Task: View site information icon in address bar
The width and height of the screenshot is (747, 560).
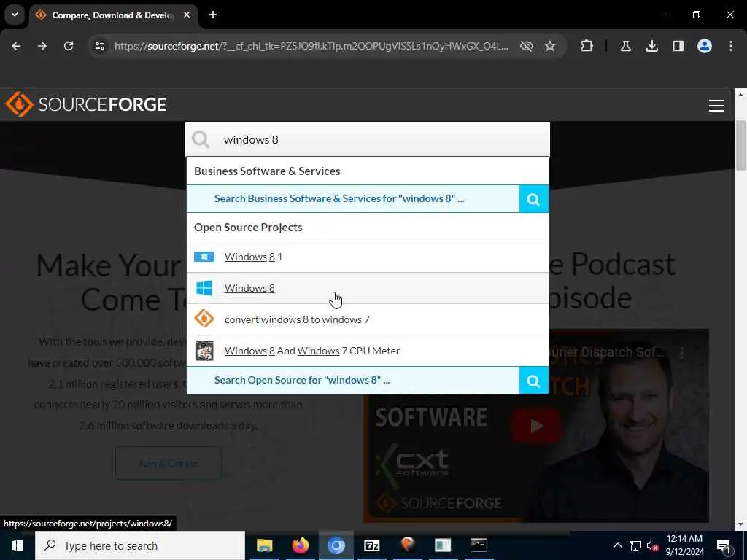Action: click(100, 46)
